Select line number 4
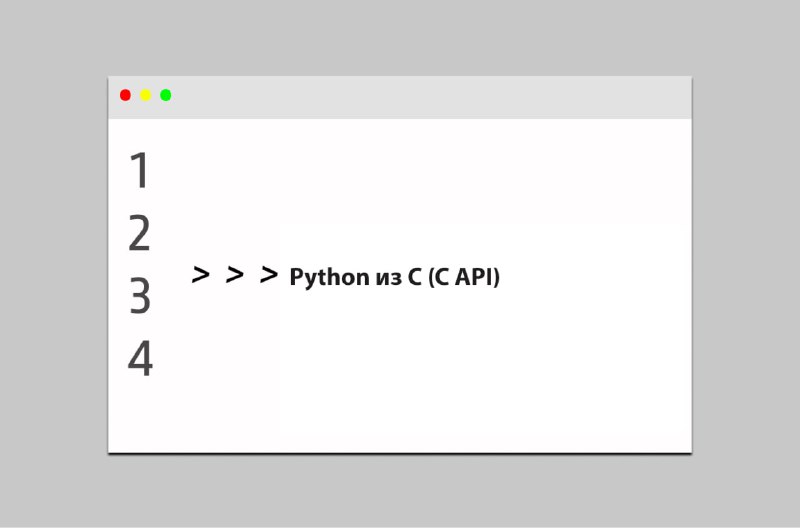 [x=140, y=359]
